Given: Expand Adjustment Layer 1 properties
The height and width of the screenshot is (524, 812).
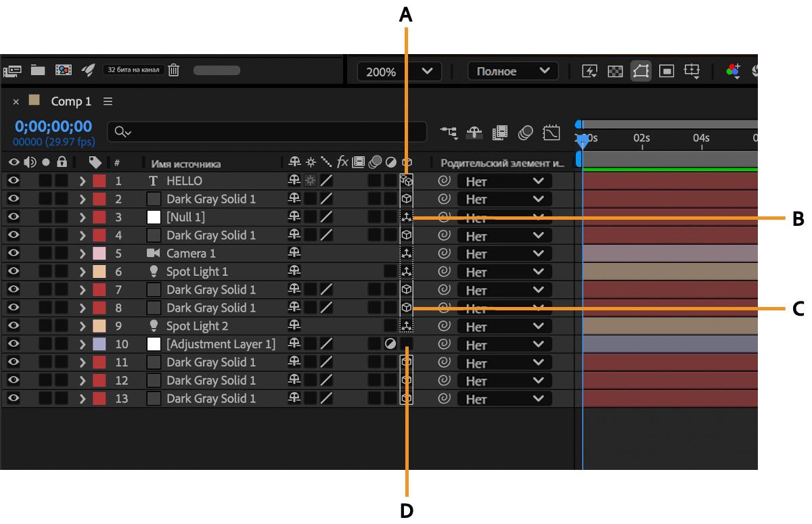Looking at the screenshot, I should (83, 344).
